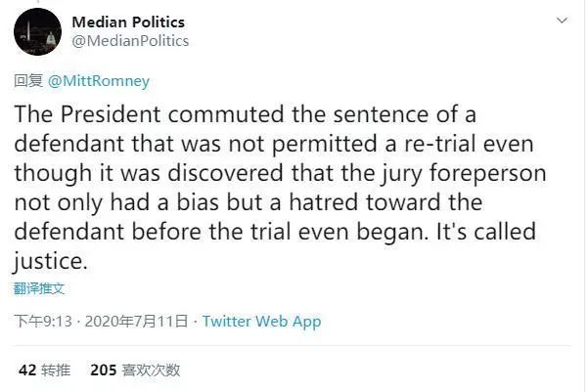Click the 喜欢次数 likes label
The width and height of the screenshot is (588, 392).
click(151, 370)
